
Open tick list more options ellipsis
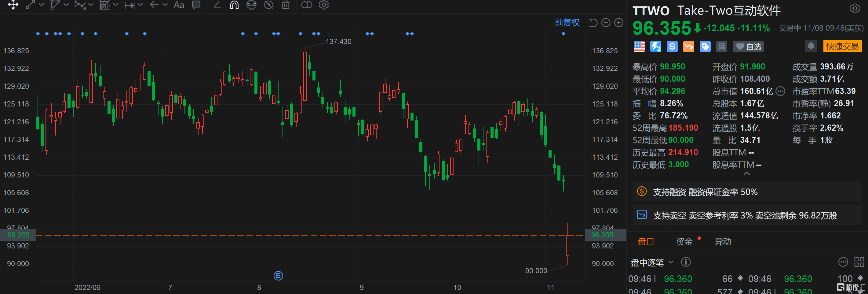tap(843, 262)
